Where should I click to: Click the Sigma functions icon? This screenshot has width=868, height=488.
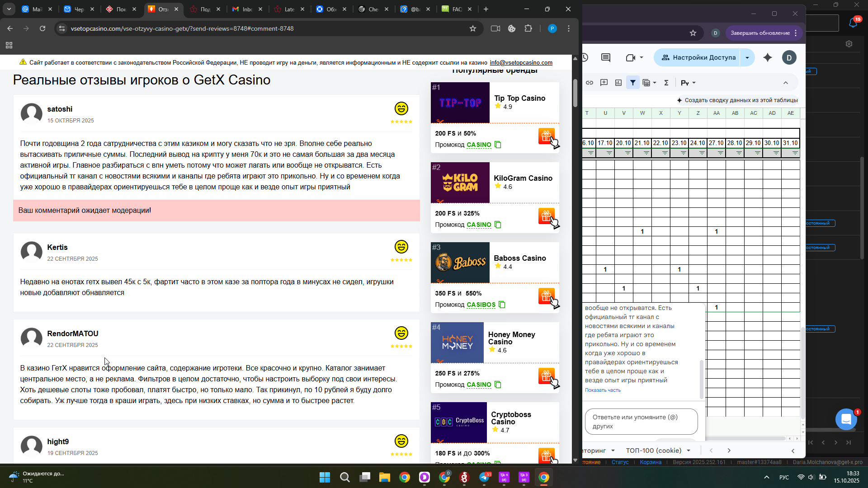pos(666,83)
